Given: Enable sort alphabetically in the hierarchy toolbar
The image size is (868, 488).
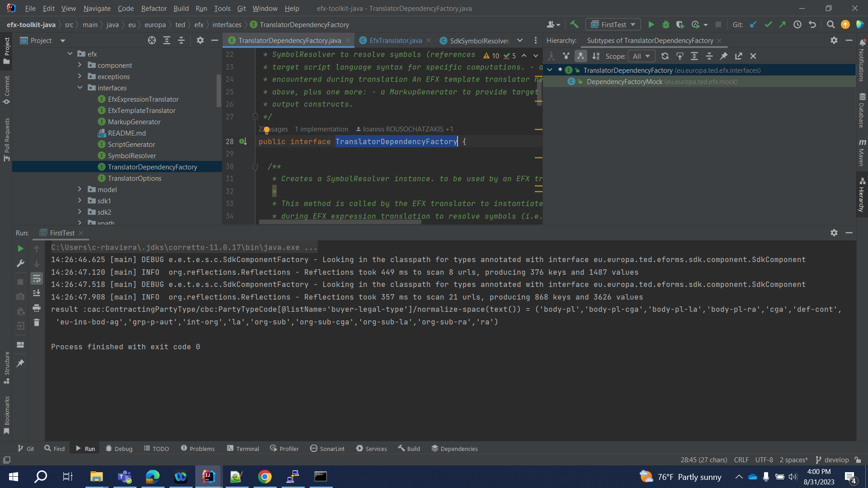Looking at the screenshot, I should pyautogui.click(x=595, y=56).
